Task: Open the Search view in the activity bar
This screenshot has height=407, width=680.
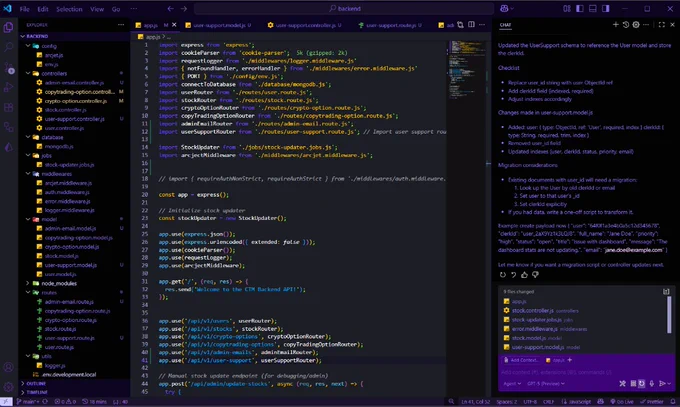Action: pos(8,47)
